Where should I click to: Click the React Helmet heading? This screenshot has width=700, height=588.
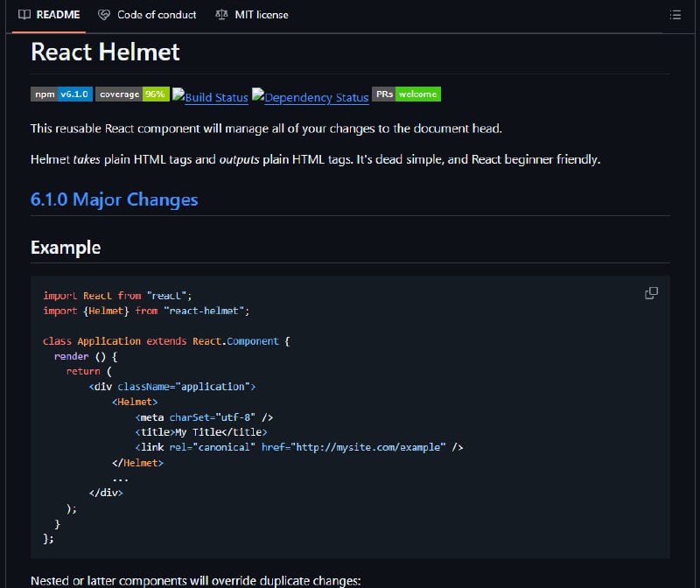105,52
